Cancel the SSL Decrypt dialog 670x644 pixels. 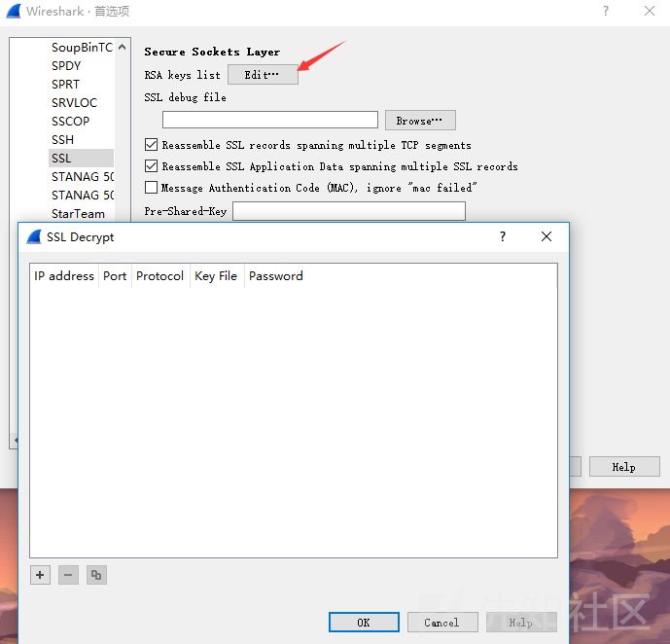[x=442, y=623]
